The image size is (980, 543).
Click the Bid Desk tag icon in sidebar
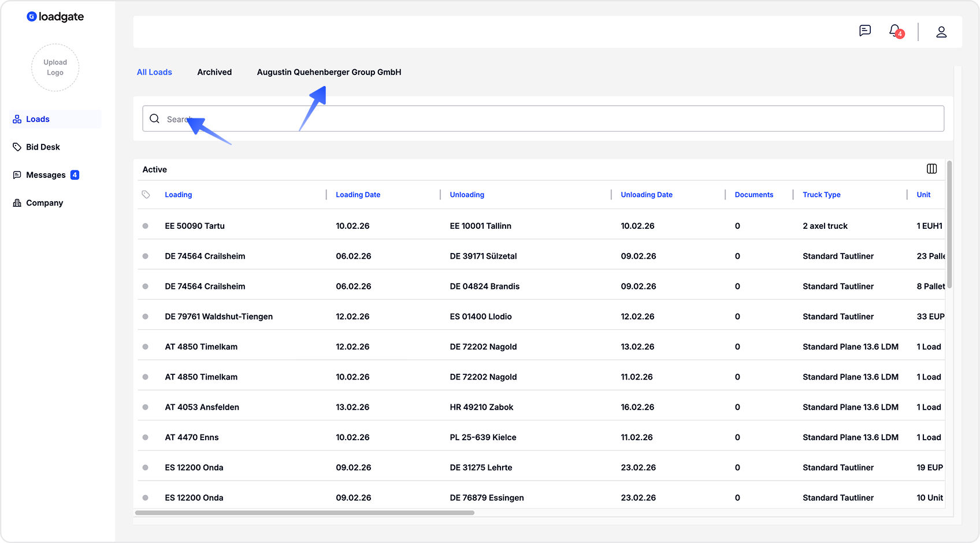point(17,147)
